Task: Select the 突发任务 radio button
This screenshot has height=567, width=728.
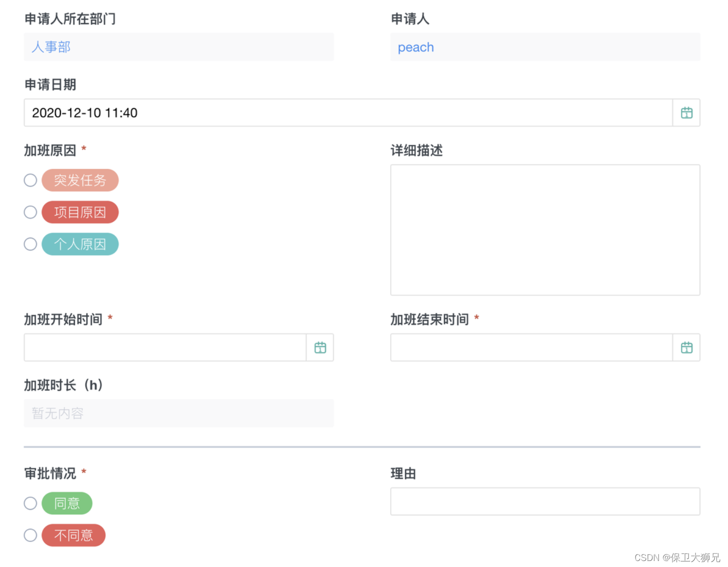Action: (30, 180)
